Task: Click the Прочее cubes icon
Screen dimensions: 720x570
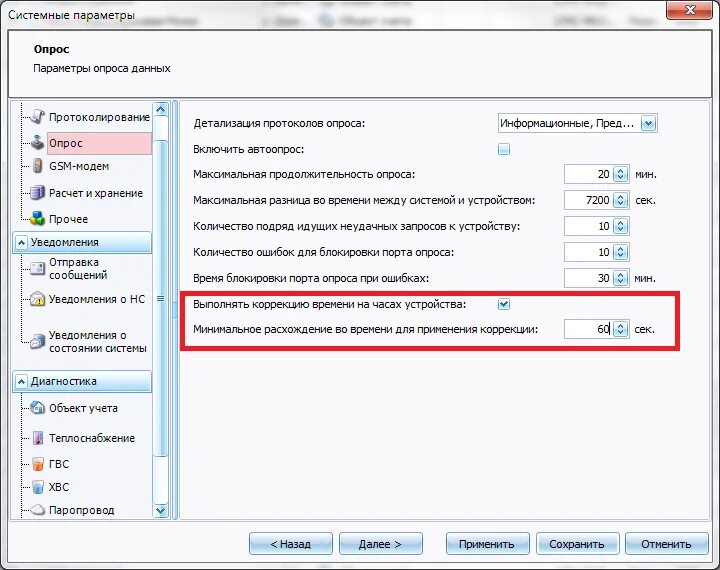Action: click(x=38, y=219)
